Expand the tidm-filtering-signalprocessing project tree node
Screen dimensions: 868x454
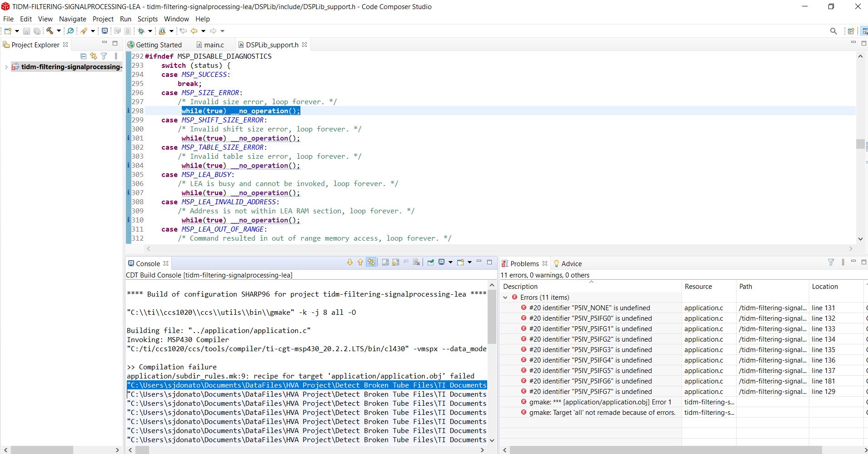[6, 67]
